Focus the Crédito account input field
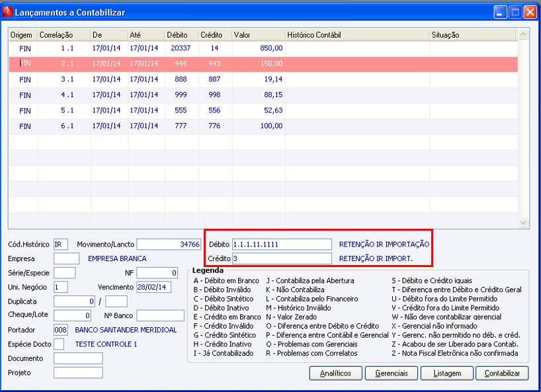Image resolution: width=541 pixels, height=392 pixels. click(x=282, y=258)
